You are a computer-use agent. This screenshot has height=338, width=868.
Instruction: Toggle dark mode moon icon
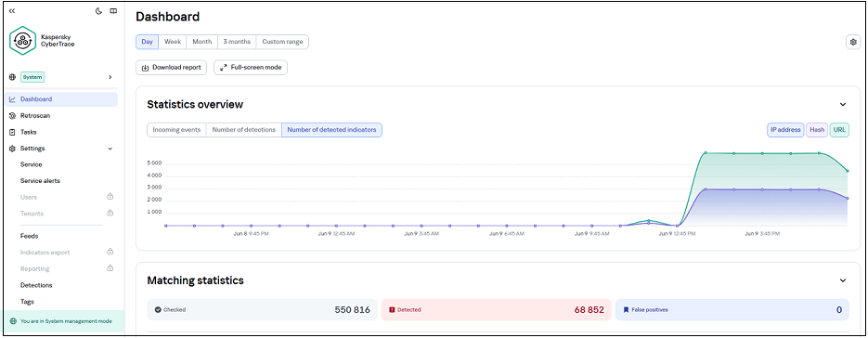point(99,11)
